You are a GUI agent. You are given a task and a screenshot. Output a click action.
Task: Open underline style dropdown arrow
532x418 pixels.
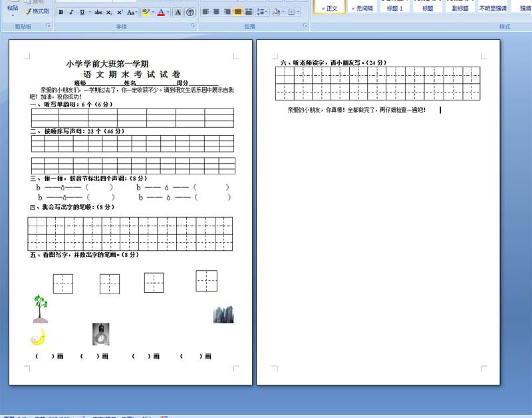pyautogui.click(x=90, y=12)
